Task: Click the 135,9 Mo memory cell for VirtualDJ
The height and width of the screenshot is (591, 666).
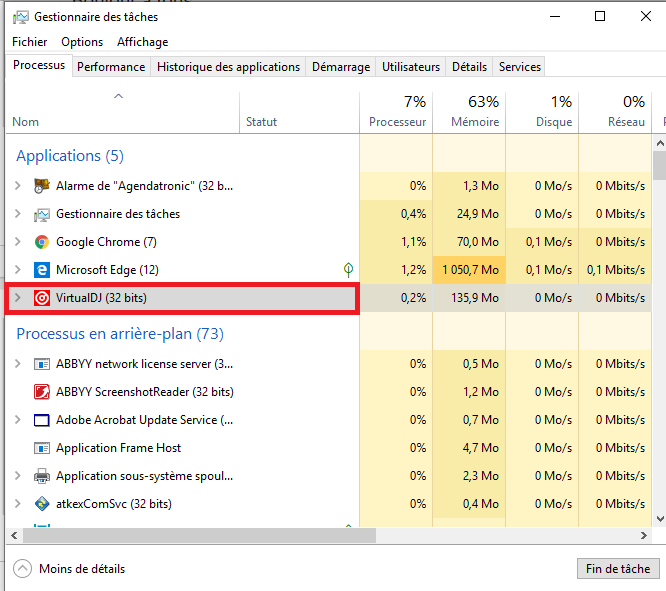Action: click(x=469, y=298)
